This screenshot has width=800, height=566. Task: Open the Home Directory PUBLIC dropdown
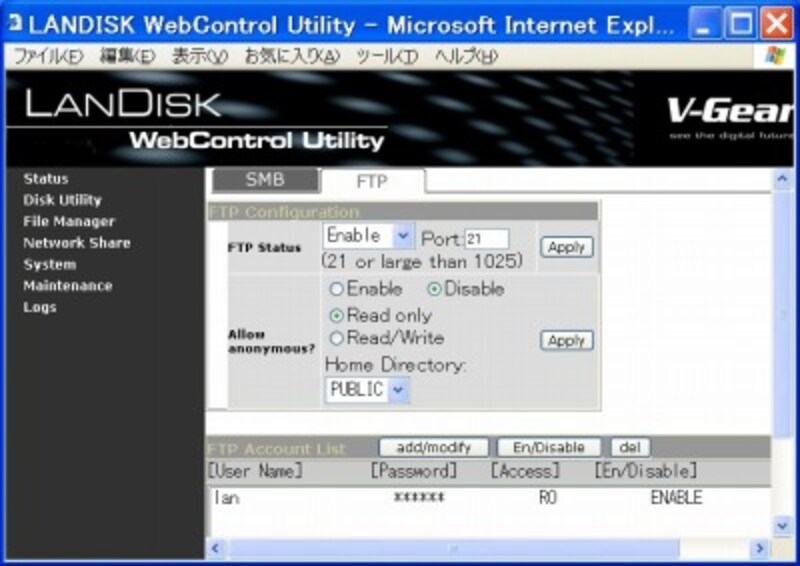point(366,389)
